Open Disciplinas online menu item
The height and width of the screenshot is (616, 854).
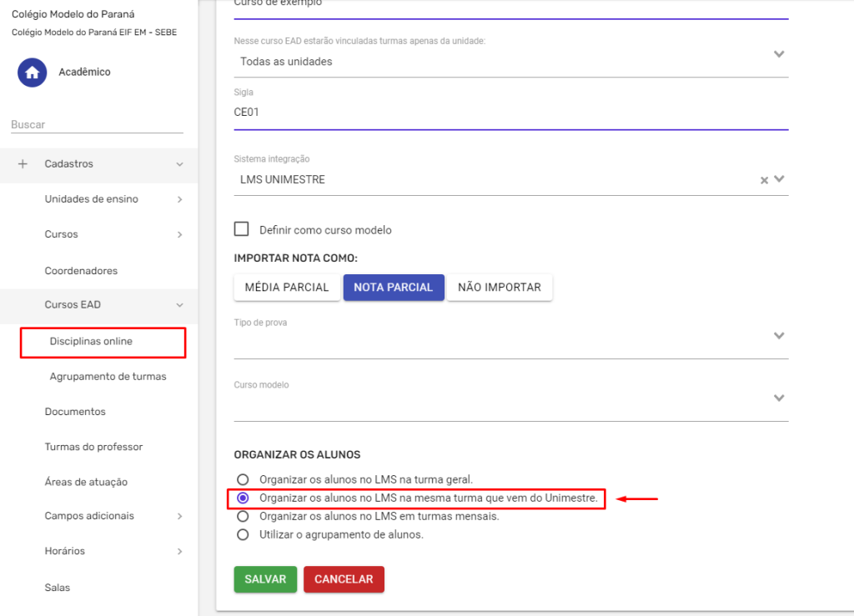pos(91,342)
